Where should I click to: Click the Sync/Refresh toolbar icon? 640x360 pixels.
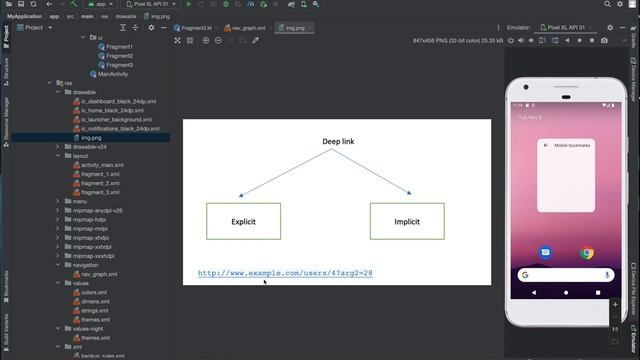[33, 4]
